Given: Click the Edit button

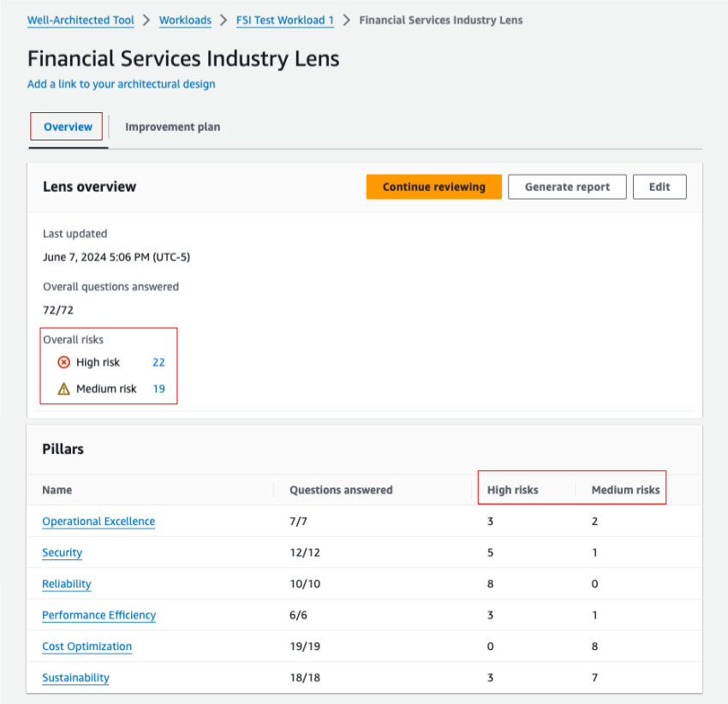Looking at the screenshot, I should 659,187.
